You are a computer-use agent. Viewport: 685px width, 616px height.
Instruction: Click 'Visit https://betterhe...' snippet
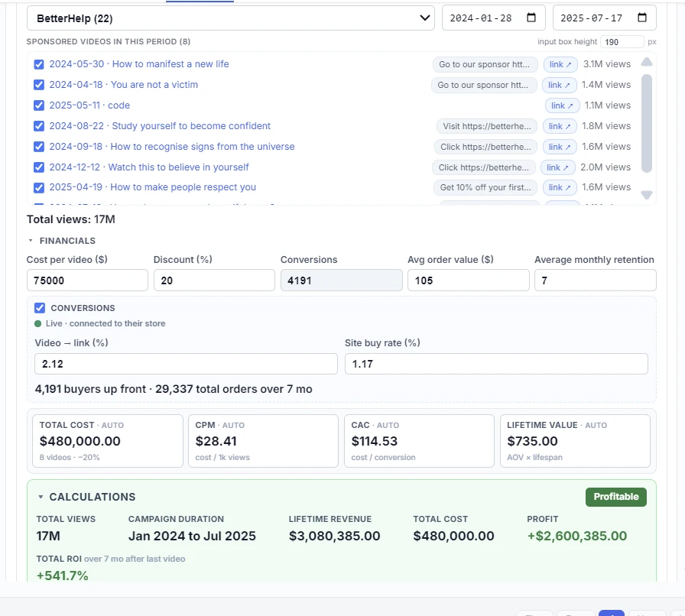487,126
